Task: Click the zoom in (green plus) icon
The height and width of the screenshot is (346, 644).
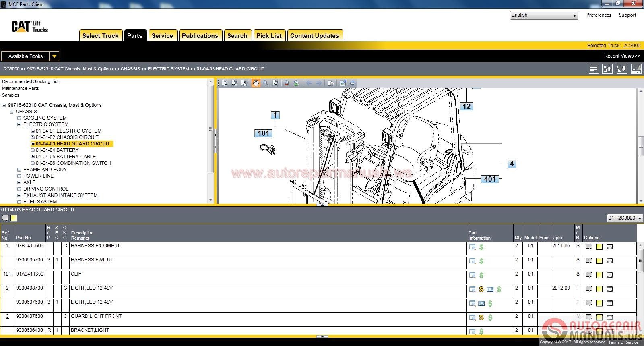Action: [x=297, y=83]
